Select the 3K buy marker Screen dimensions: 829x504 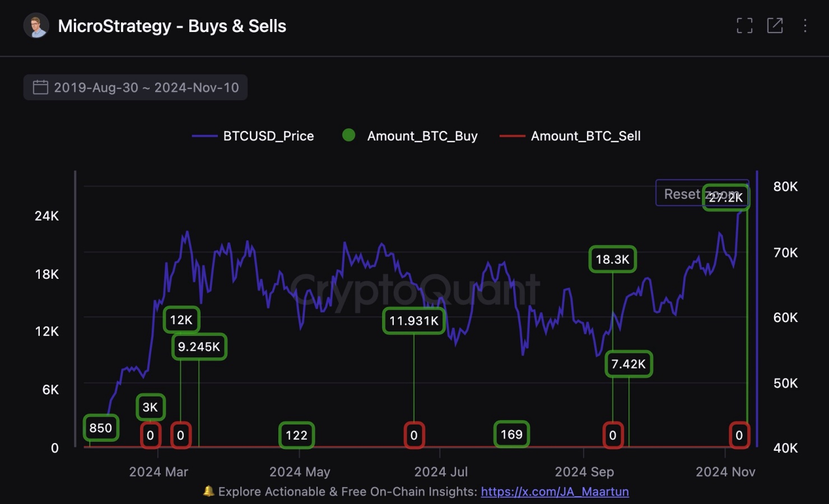150,407
